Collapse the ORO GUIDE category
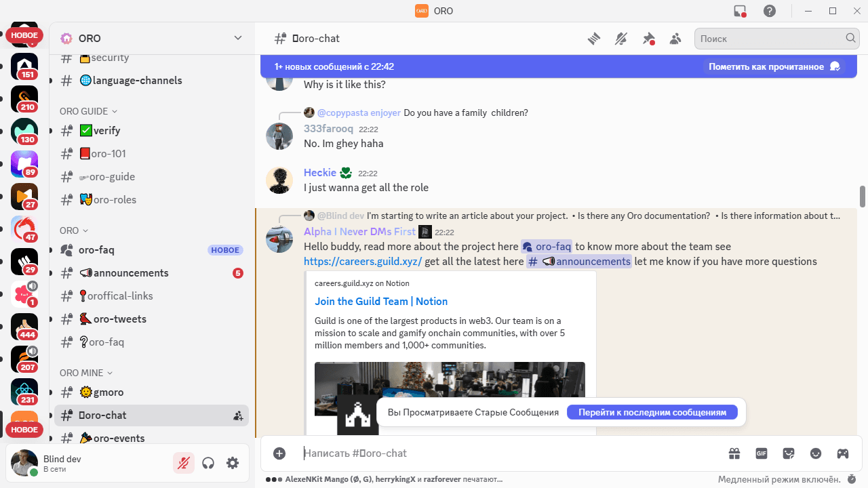This screenshot has width=868, height=488. [88, 111]
